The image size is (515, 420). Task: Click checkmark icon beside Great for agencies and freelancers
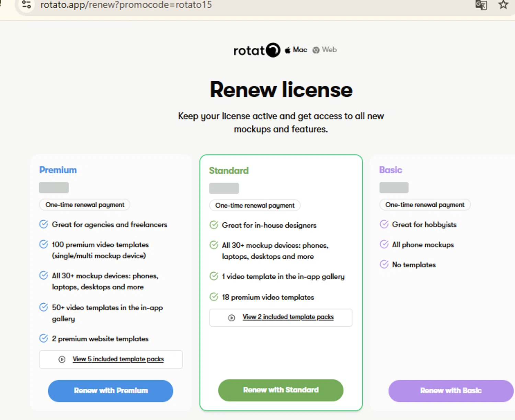tap(44, 224)
